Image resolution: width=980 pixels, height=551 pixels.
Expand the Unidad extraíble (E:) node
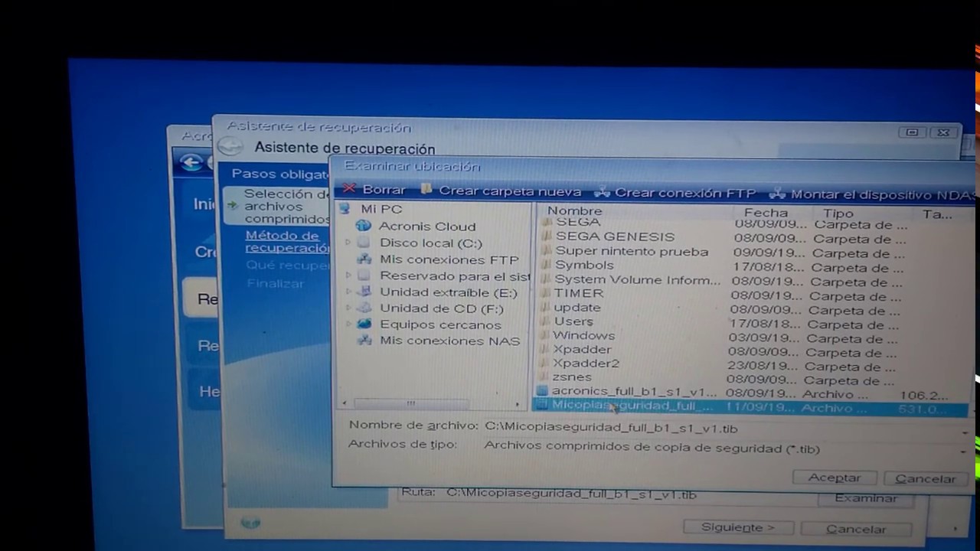click(x=348, y=292)
